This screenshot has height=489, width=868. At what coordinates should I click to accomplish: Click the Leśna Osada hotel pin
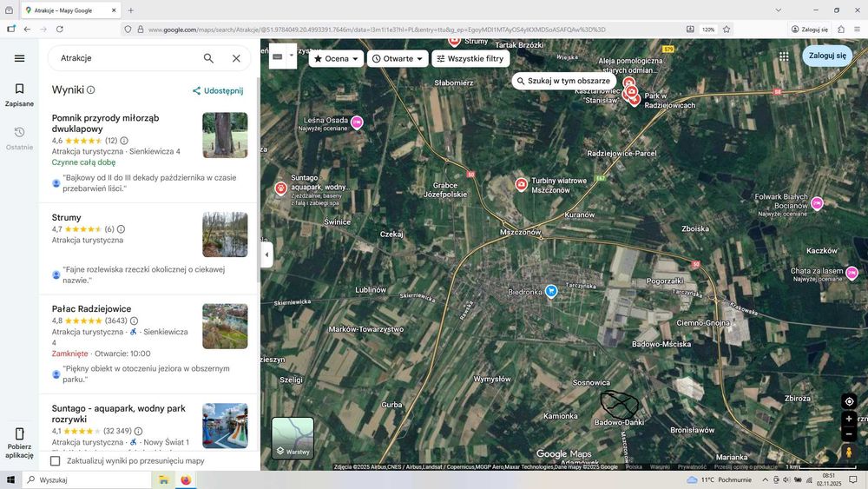(357, 122)
